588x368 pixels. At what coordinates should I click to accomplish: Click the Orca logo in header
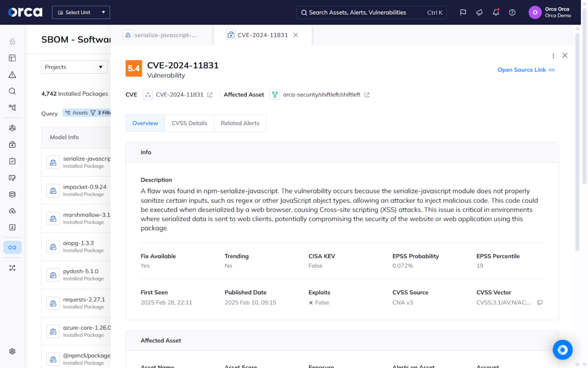pos(25,13)
